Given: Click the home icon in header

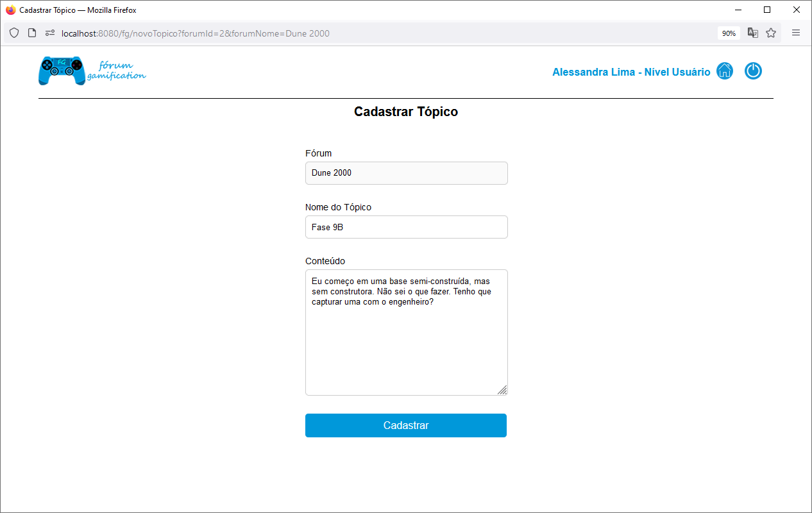Looking at the screenshot, I should tap(725, 71).
